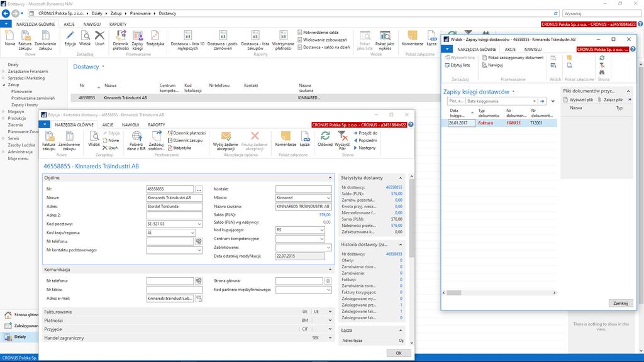This screenshot has width=644, height=362.
Task: Open Dziennik zakupu in Kartoteka dostawcy ribbon
Action: click(x=186, y=140)
